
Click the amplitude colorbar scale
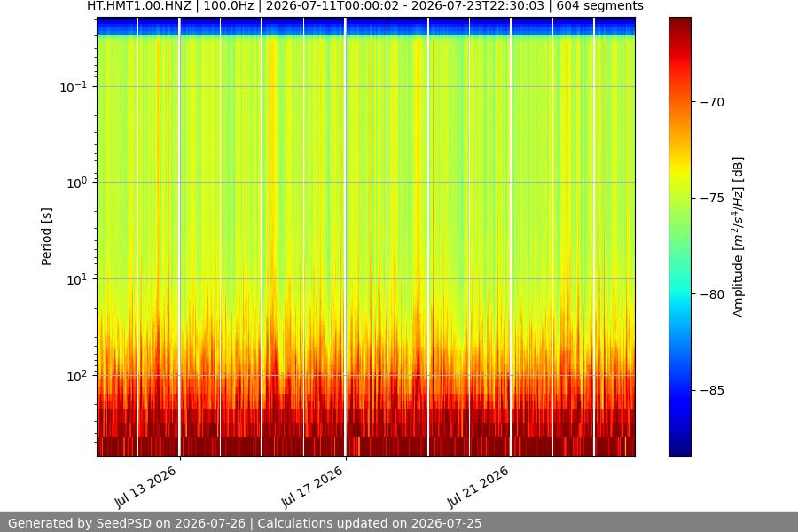pyautogui.click(x=680, y=237)
